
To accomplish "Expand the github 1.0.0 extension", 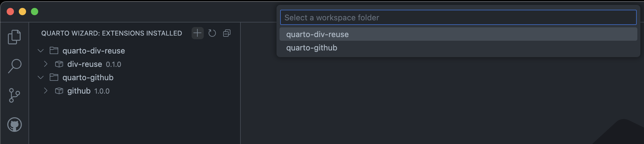I will [45, 91].
